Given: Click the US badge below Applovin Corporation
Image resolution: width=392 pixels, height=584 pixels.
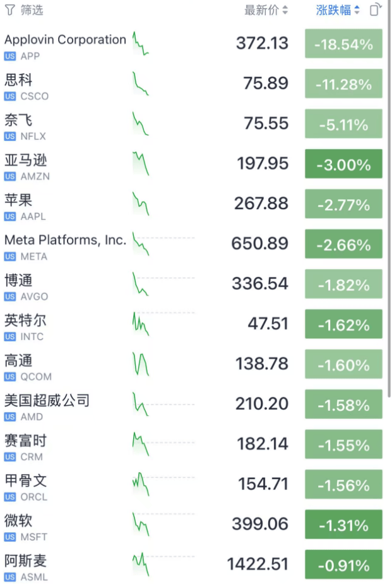Looking at the screenshot, I should [x=10, y=56].
